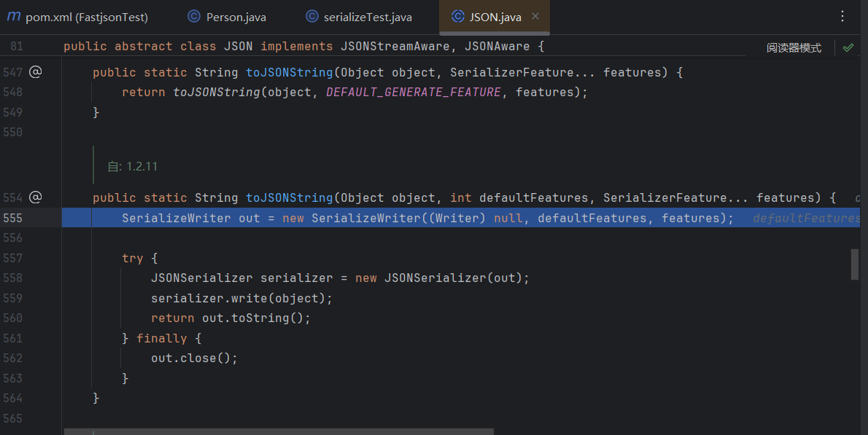Switch to the Person.java tab
The height and width of the screenshot is (435, 868).
pos(236,17)
